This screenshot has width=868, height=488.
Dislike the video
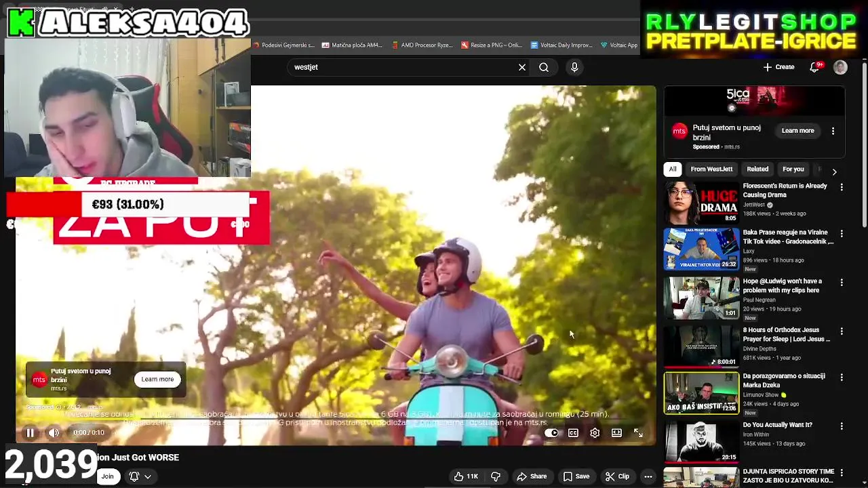pyautogui.click(x=496, y=476)
